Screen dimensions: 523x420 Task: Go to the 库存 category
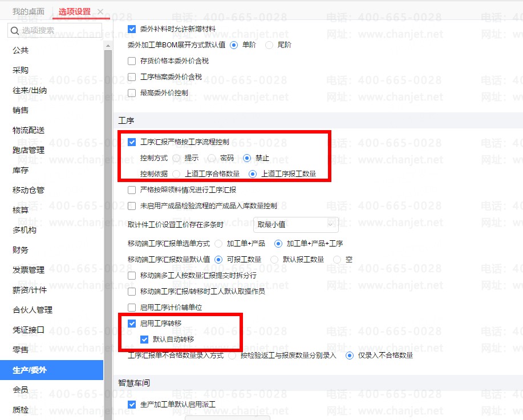point(21,171)
